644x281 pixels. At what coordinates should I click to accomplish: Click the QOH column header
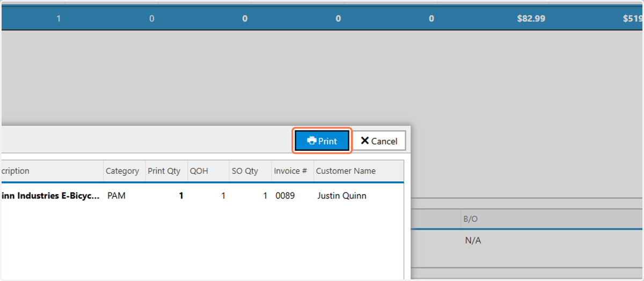point(208,171)
